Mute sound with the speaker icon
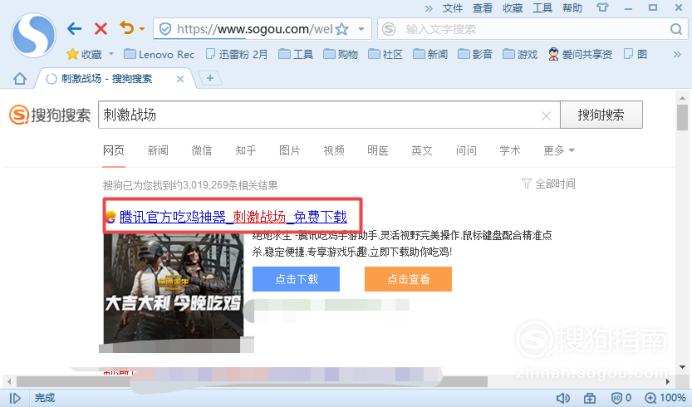Viewport: 692px width, 407px height. click(x=563, y=398)
